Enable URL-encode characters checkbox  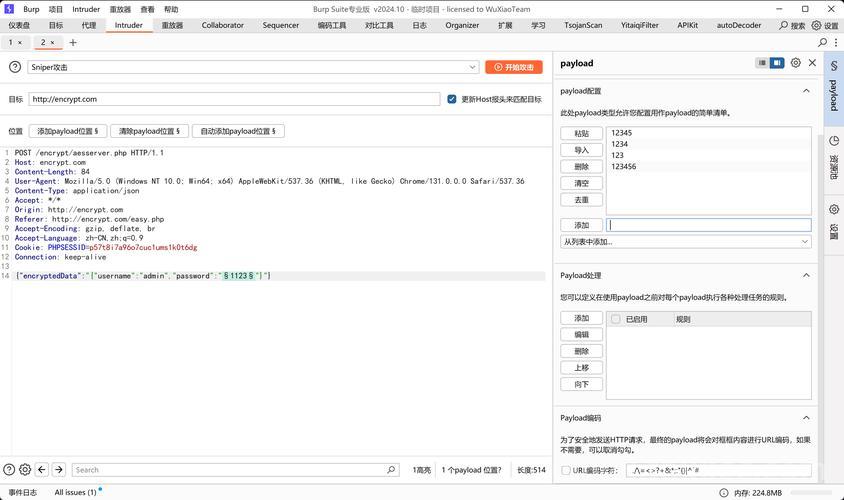[566, 470]
